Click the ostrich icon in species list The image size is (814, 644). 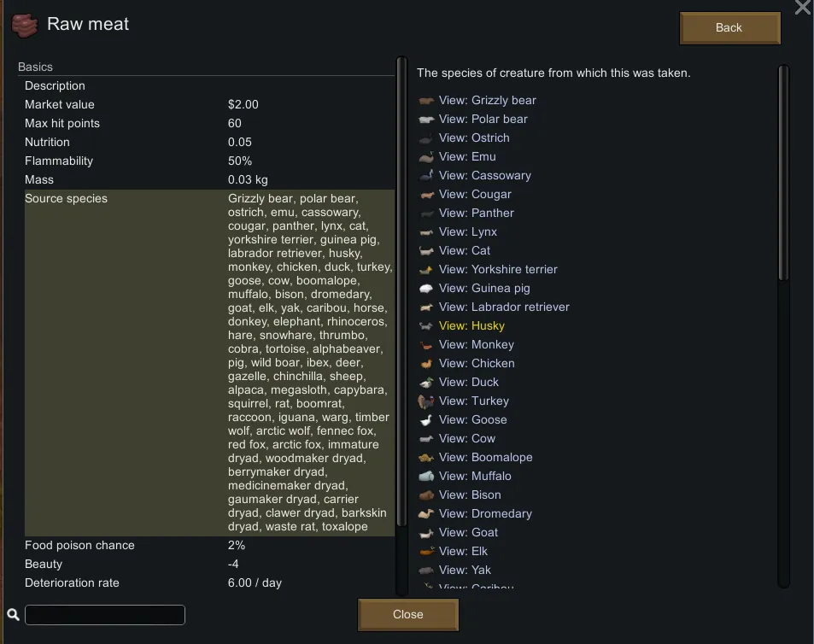[x=427, y=138]
